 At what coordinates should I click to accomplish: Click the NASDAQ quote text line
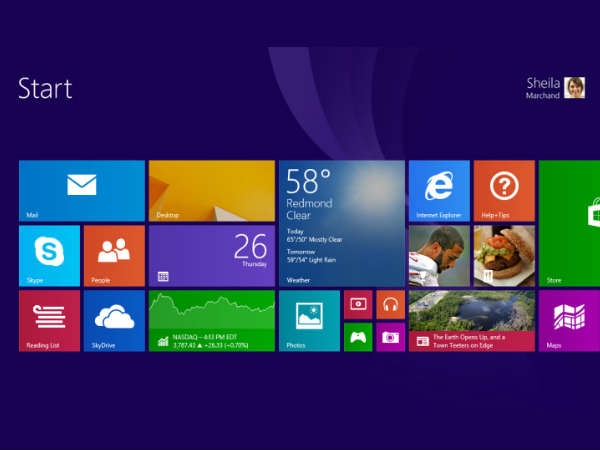(210, 341)
